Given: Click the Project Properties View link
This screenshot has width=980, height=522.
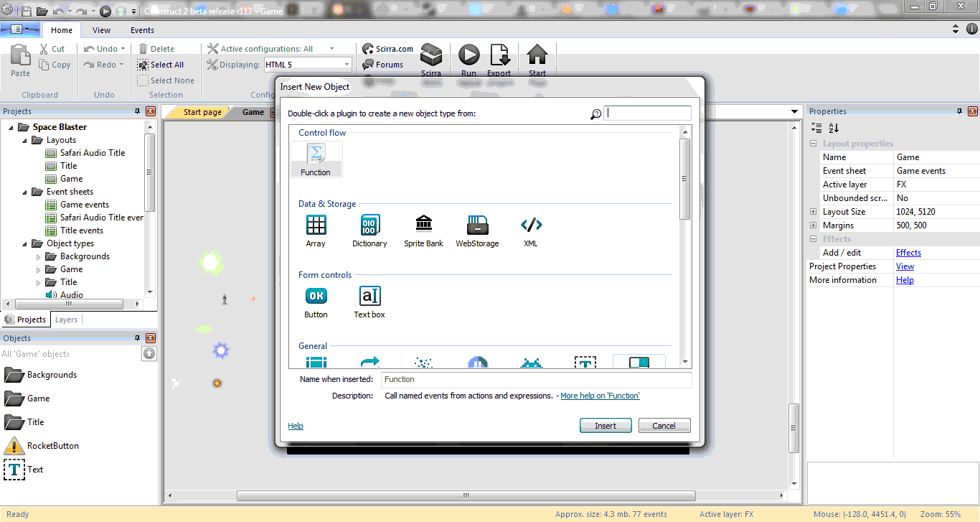Looking at the screenshot, I should tap(905, 266).
